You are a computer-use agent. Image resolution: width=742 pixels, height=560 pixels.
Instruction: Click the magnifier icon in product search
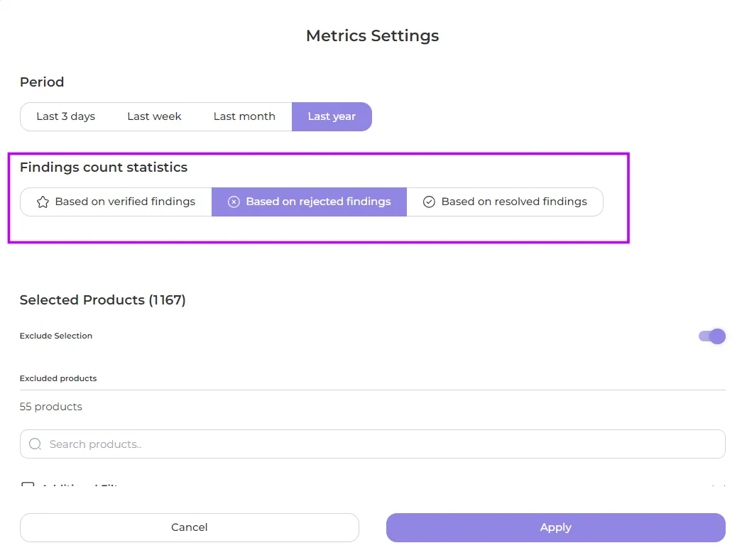[35, 444]
